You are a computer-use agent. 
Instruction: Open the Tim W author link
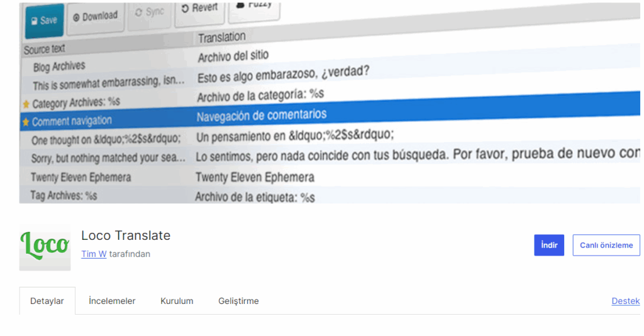point(94,254)
